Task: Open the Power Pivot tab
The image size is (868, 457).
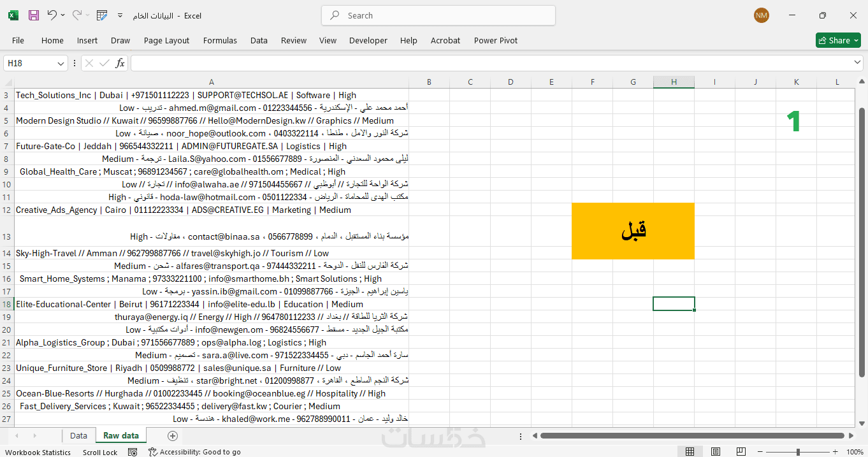Action: (x=496, y=40)
